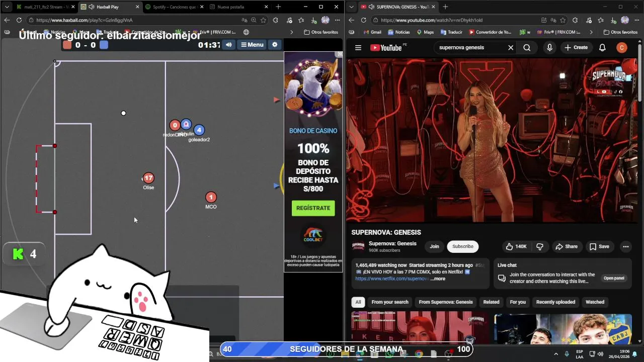This screenshot has height=362, width=644.
Task: Subscribe to the Supernova: Genesis channel
Action: 462,246
